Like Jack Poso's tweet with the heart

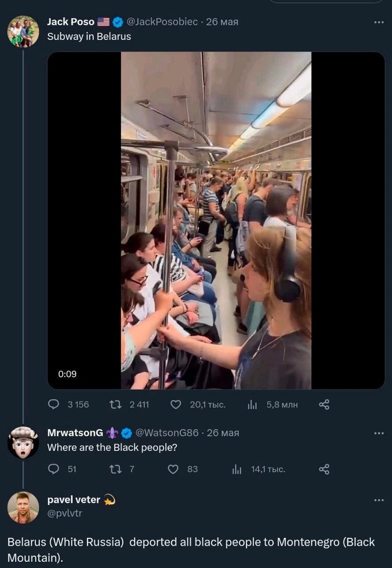tap(175, 404)
